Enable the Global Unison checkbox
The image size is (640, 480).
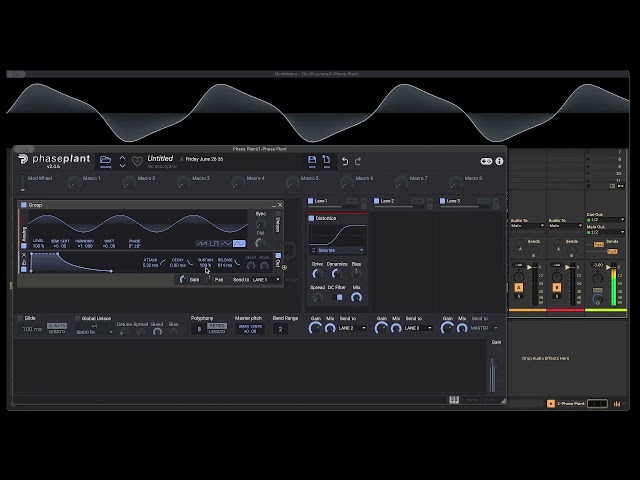click(77, 318)
